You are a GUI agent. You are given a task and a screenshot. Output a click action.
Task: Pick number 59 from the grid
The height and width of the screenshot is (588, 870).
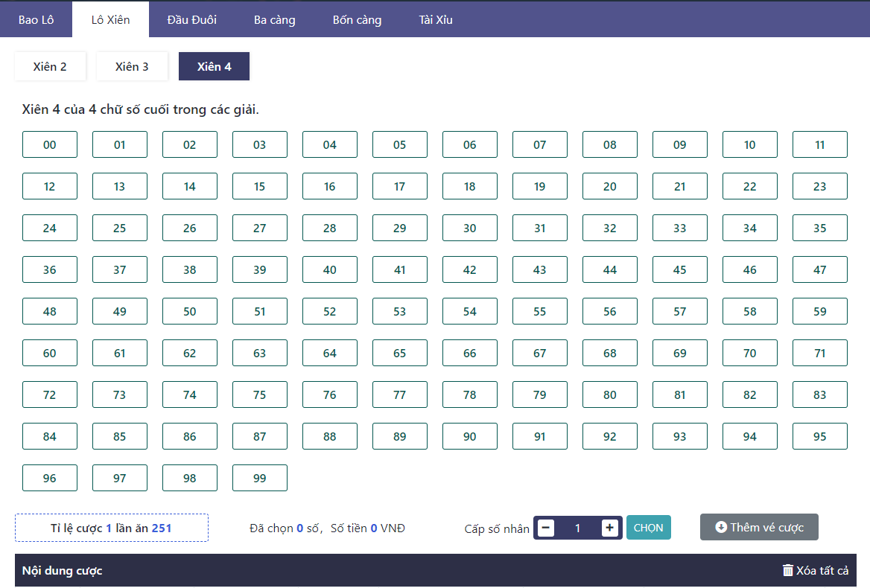click(x=819, y=312)
